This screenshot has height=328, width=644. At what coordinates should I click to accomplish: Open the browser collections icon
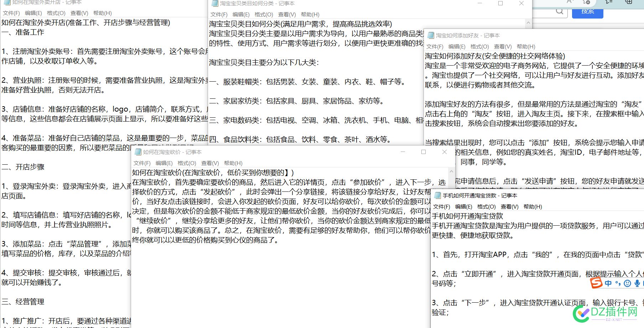coord(629,2)
